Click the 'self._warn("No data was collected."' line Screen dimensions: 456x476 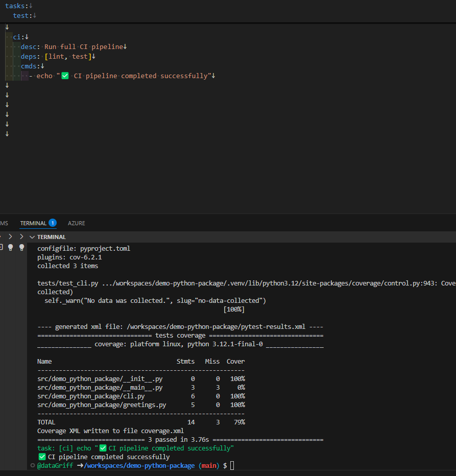coord(155,300)
